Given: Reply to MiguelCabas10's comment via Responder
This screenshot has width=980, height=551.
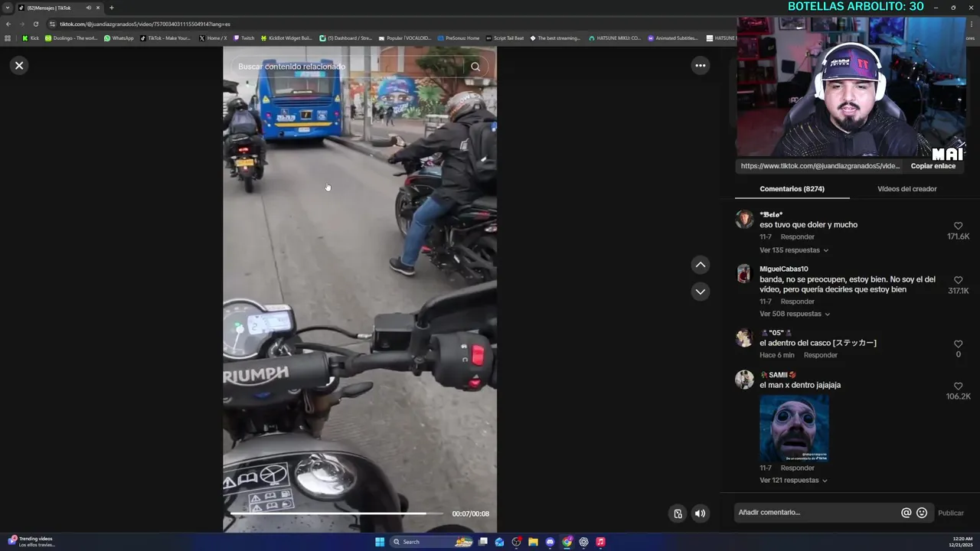Looking at the screenshot, I should point(797,302).
